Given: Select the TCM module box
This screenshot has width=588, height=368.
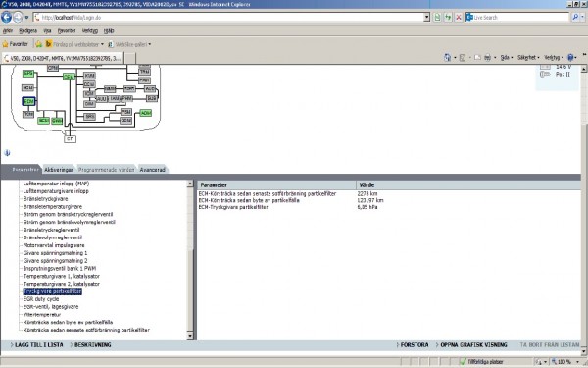Looking at the screenshot, I should [28, 114].
